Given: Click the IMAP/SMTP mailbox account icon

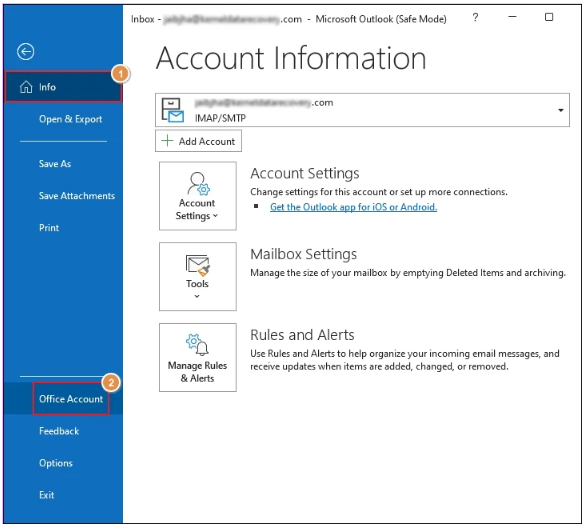Looking at the screenshot, I should point(173,110).
